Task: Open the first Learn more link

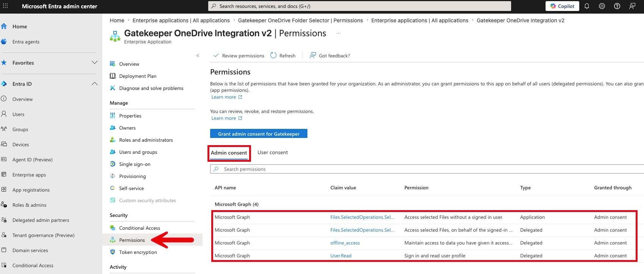Action: 227,97
